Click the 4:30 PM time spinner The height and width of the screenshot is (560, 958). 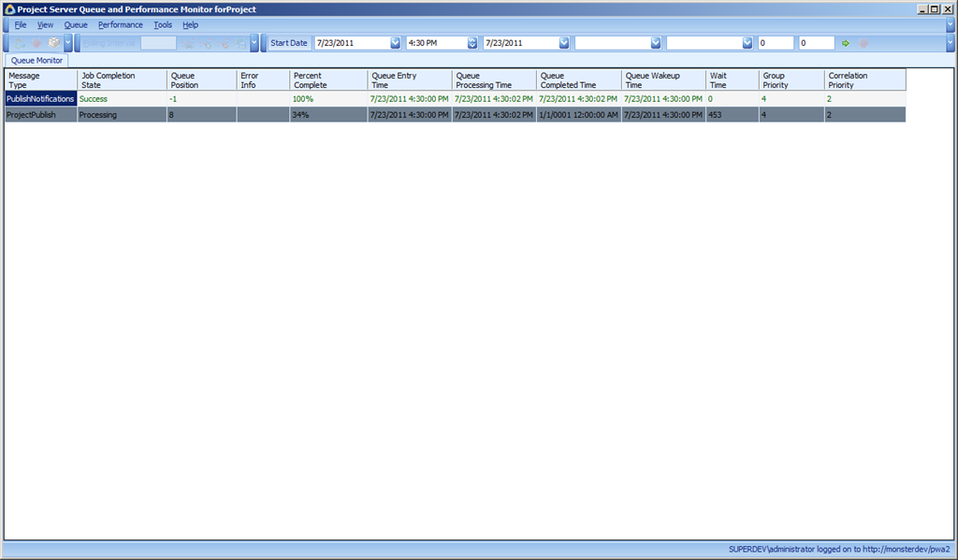coord(472,43)
